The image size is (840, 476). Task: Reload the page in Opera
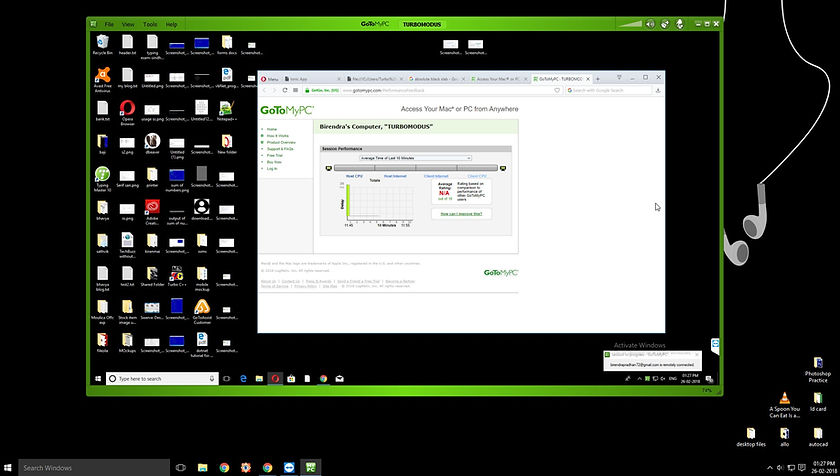[285, 90]
